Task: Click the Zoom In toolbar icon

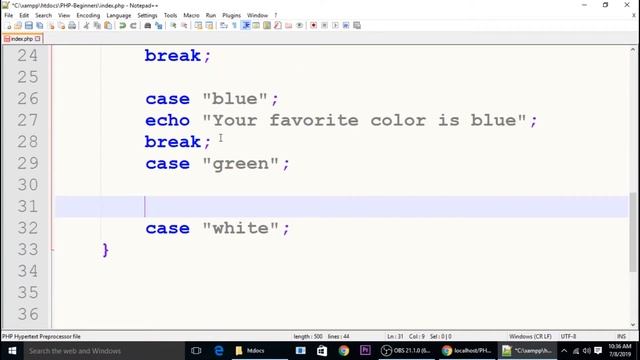Action: [x=173, y=26]
